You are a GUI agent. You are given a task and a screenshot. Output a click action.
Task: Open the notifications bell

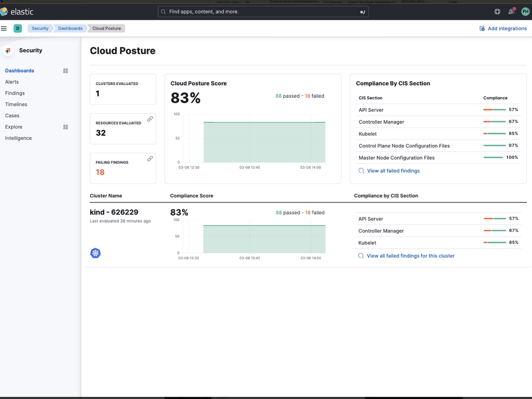point(511,11)
